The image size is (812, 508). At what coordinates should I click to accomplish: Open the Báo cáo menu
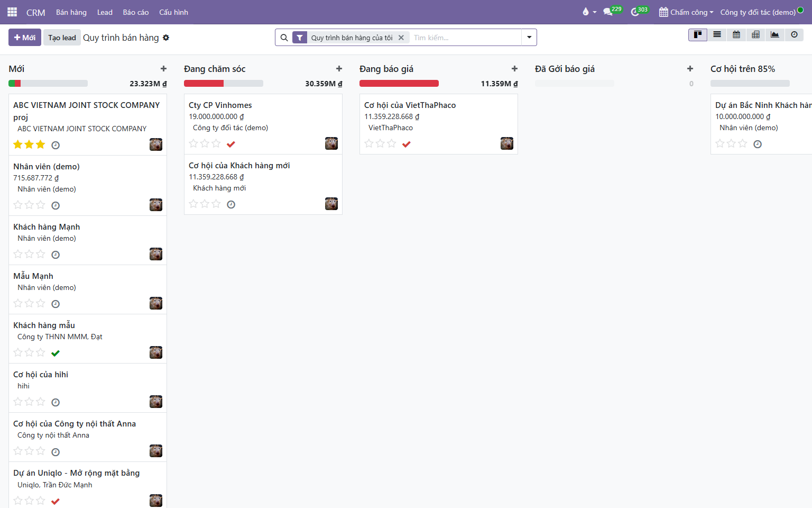(x=136, y=12)
